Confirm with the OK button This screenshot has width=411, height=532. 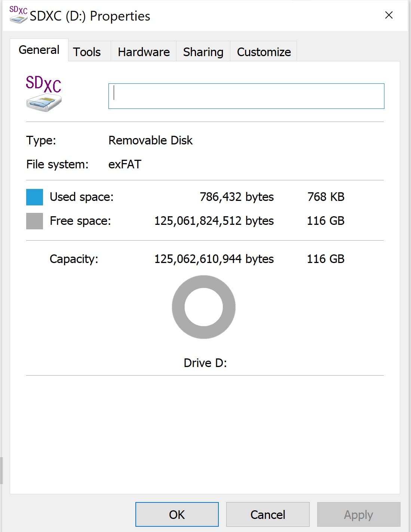pyautogui.click(x=177, y=514)
